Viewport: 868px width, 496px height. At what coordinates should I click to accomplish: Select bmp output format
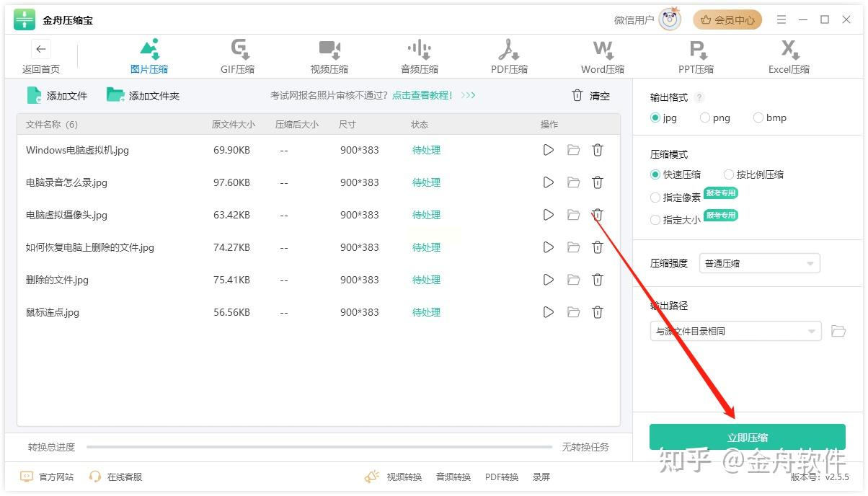(x=758, y=118)
